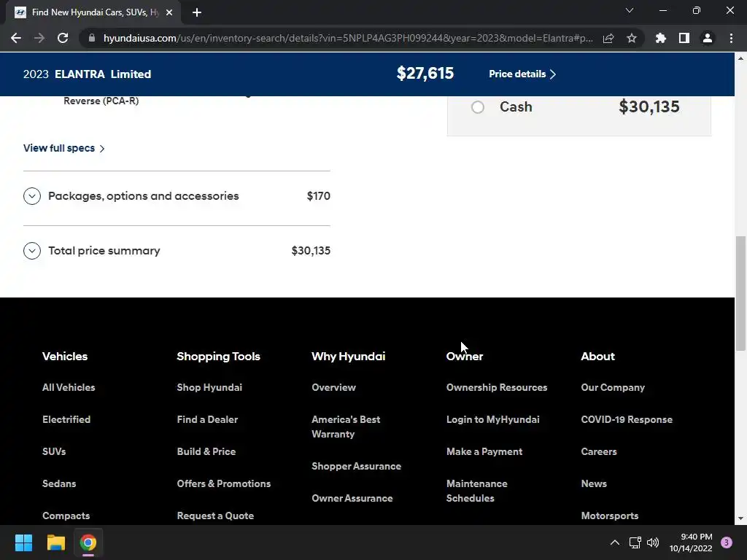The width and height of the screenshot is (747, 560).
Task: Open Why Hyundai Overview link
Action: click(333, 388)
